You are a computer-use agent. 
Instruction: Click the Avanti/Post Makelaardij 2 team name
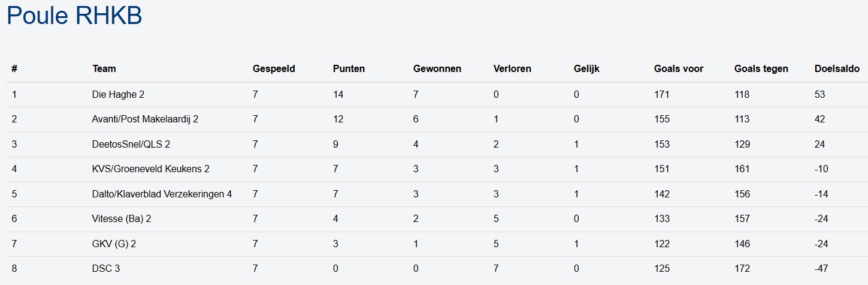coord(145,119)
